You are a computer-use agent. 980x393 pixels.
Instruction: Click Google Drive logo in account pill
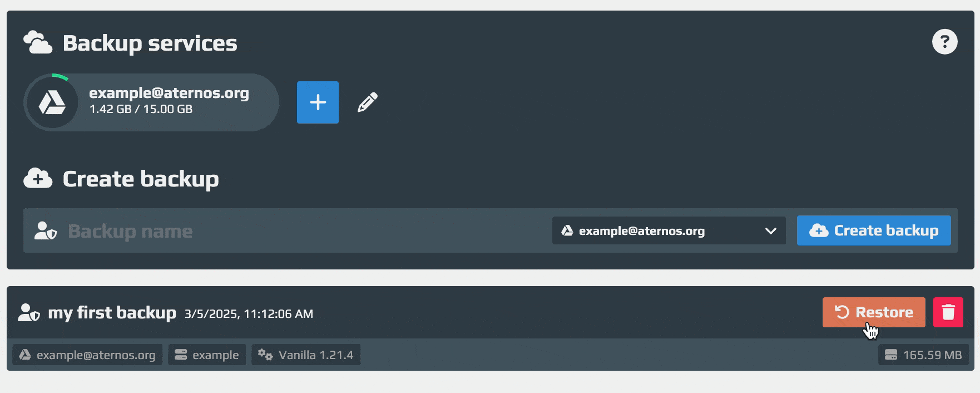point(52,103)
